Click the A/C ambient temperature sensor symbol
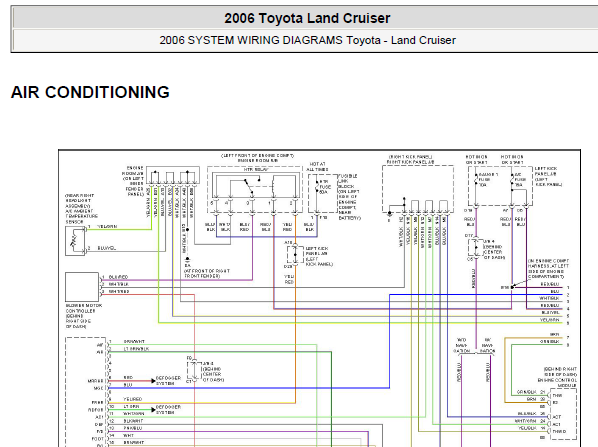 (75, 241)
